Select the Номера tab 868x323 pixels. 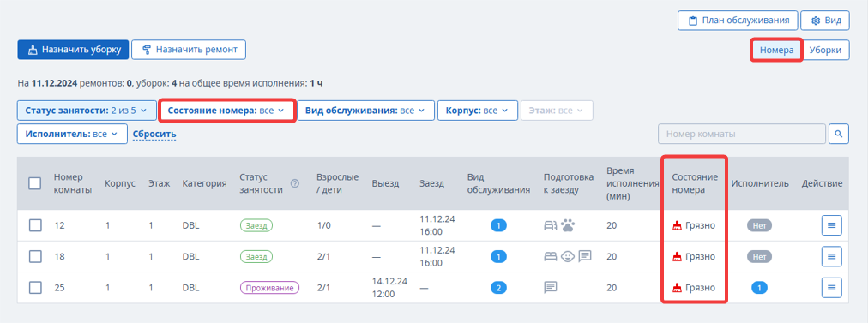776,50
